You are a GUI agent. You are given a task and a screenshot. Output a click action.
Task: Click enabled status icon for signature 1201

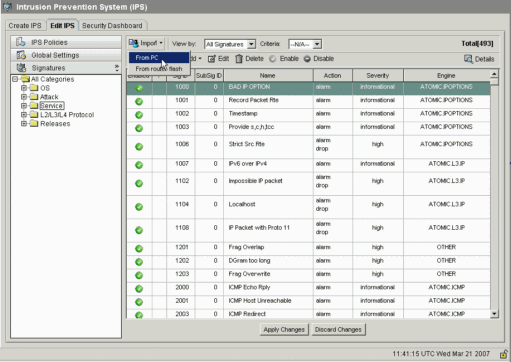tap(139, 249)
